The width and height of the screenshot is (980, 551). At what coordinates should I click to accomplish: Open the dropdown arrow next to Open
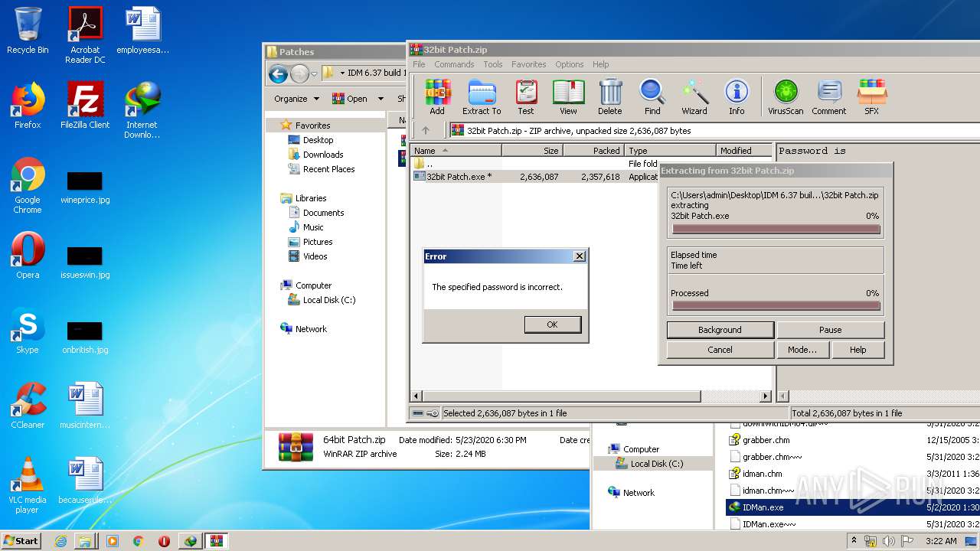[382, 99]
